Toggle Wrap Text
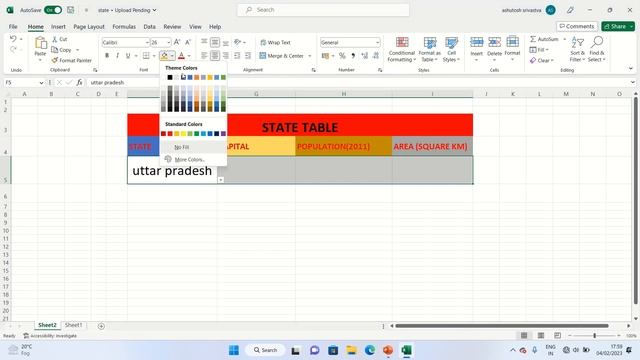The width and height of the screenshot is (640, 360). 276,42
